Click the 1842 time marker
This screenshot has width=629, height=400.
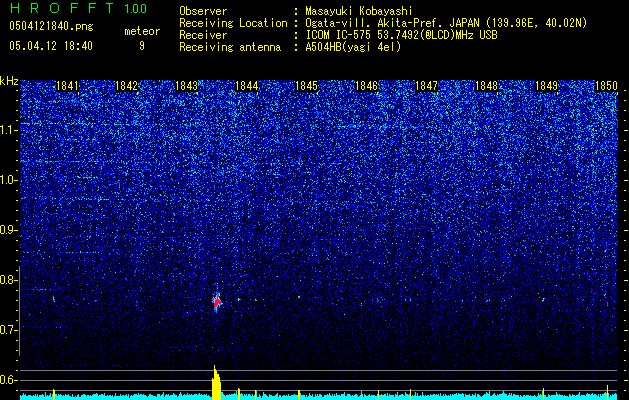point(127,86)
